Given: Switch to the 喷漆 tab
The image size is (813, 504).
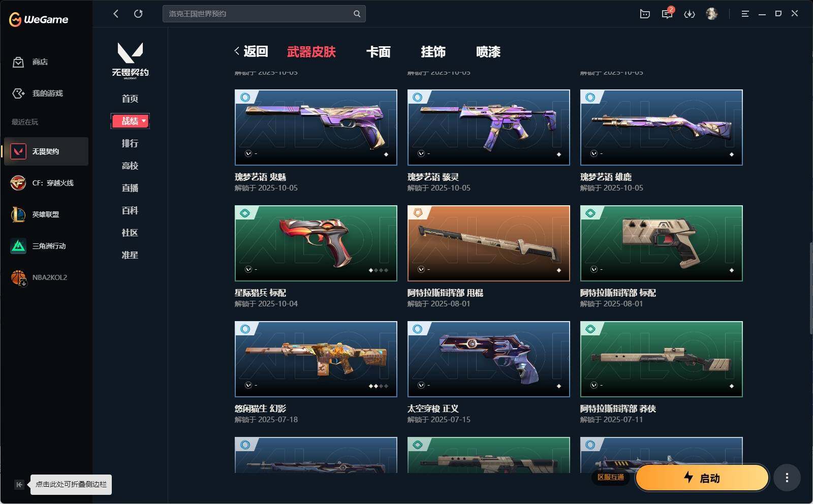Looking at the screenshot, I should click(488, 52).
